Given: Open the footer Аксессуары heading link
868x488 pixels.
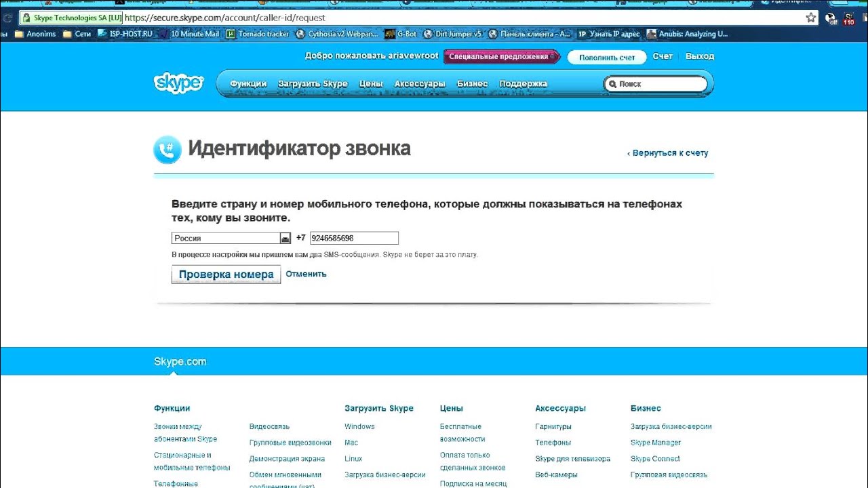Looking at the screenshot, I should pos(560,408).
